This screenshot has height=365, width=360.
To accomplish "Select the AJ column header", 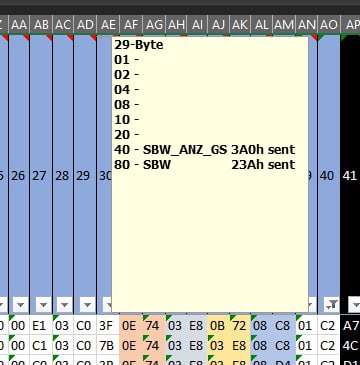I will tap(218, 25).
